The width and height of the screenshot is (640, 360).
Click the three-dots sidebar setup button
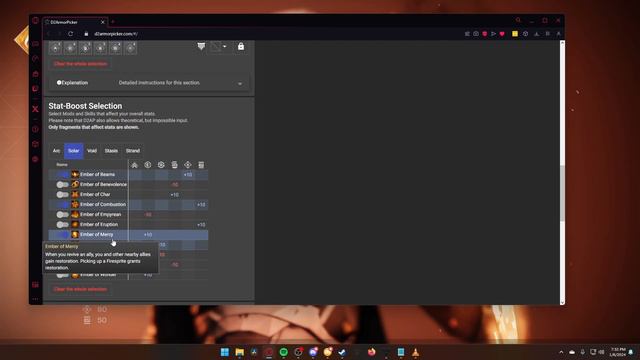click(x=36, y=299)
